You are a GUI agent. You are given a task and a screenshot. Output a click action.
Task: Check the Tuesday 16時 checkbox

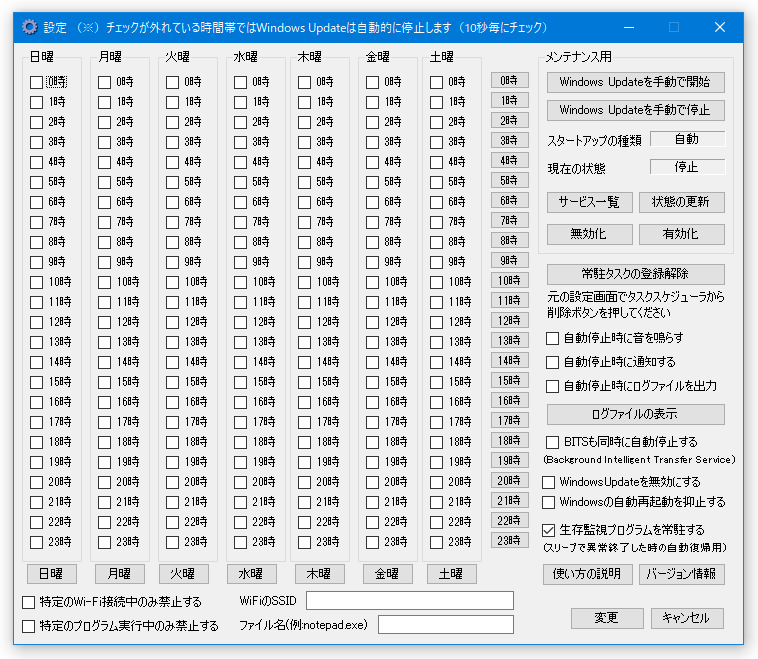173,402
